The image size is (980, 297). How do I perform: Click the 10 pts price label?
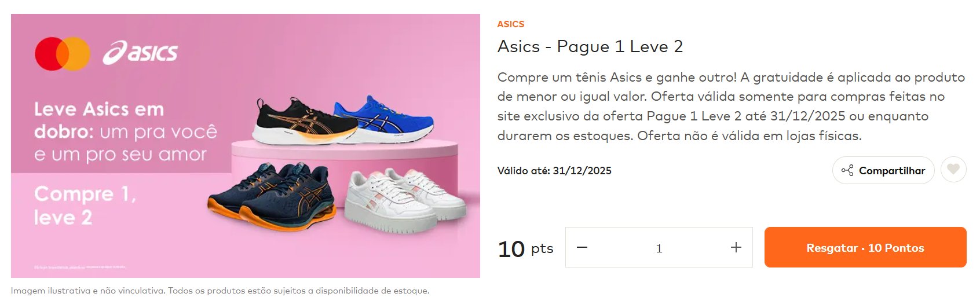(x=525, y=248)
